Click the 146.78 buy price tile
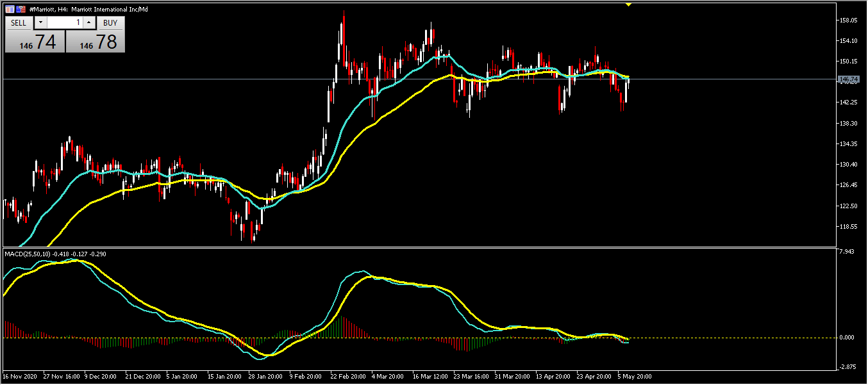This screenshot has width=868, height=385. (96, 42)
